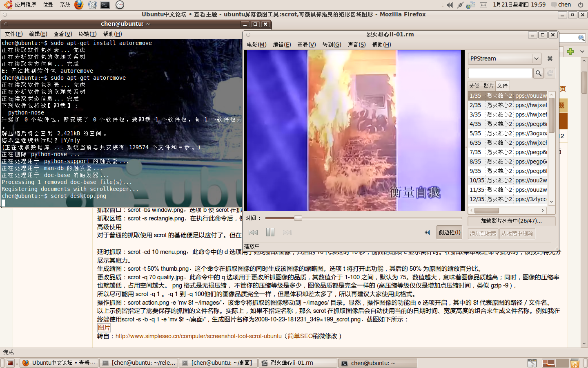Click the green plus new-tab icon in Firefox

click(x=570, y=52)
